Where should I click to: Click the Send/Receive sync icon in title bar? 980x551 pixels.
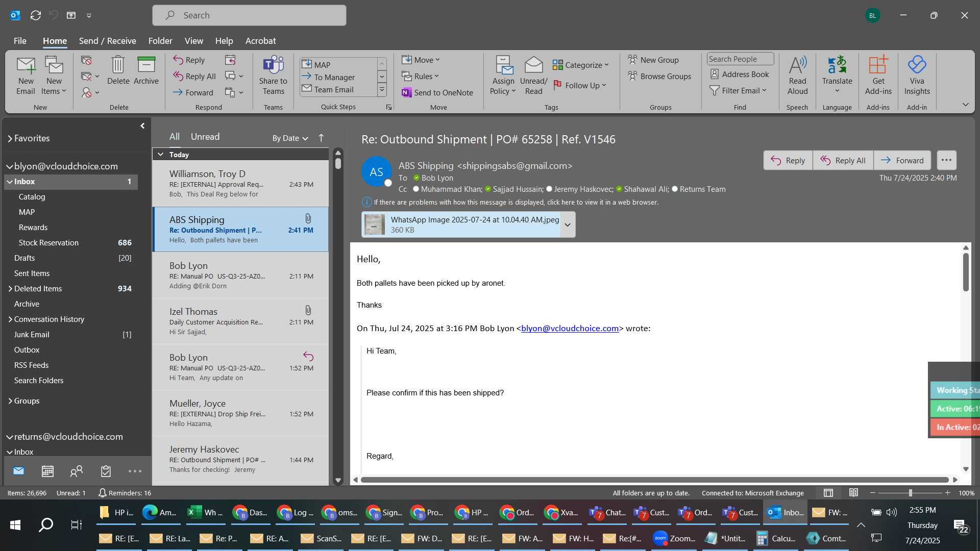tap(36, 15)
